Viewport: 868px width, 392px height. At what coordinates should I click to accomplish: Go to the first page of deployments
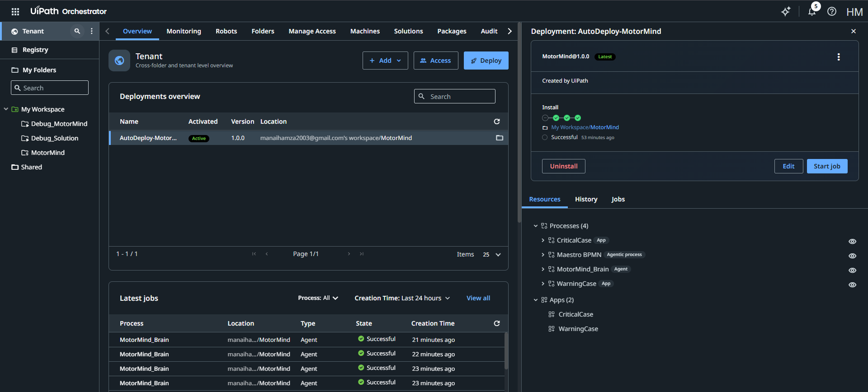[x=254, y=254]
